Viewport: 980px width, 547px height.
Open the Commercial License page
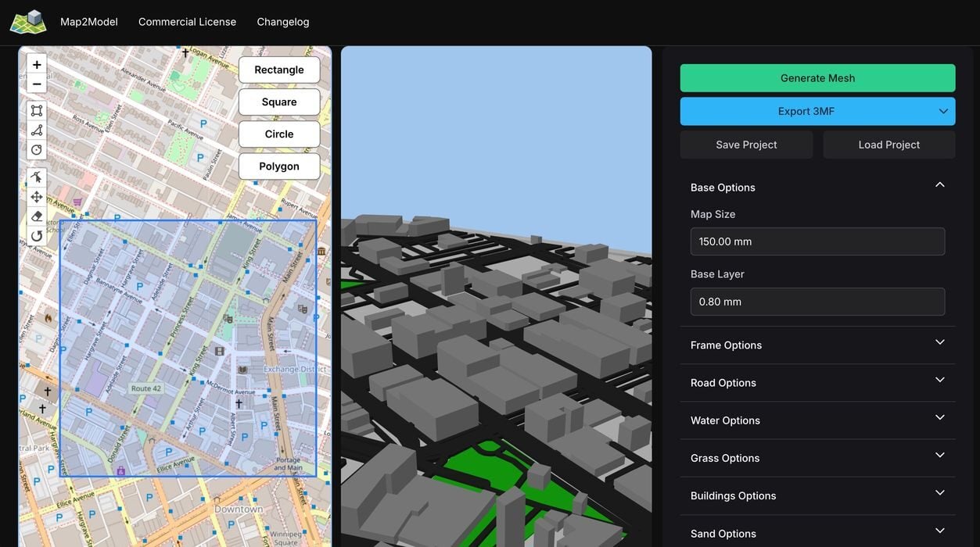coord(187,22)
